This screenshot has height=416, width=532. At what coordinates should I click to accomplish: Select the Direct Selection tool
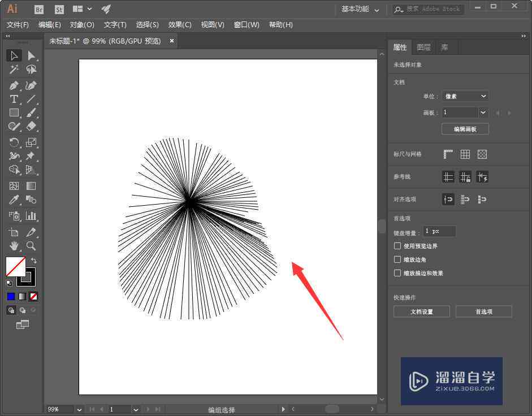point(31,55)
